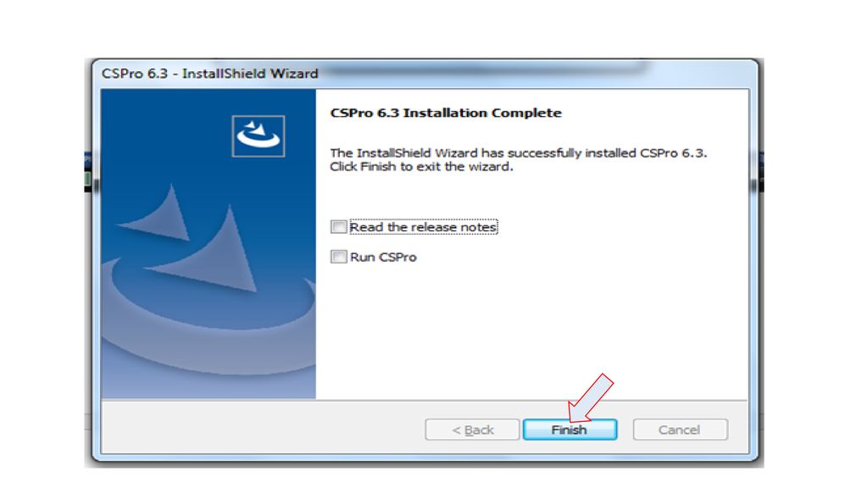Screen dimensions: 868x488
Task: Click the CSPro logo icon in blue banner
Action: coord(258,136)
